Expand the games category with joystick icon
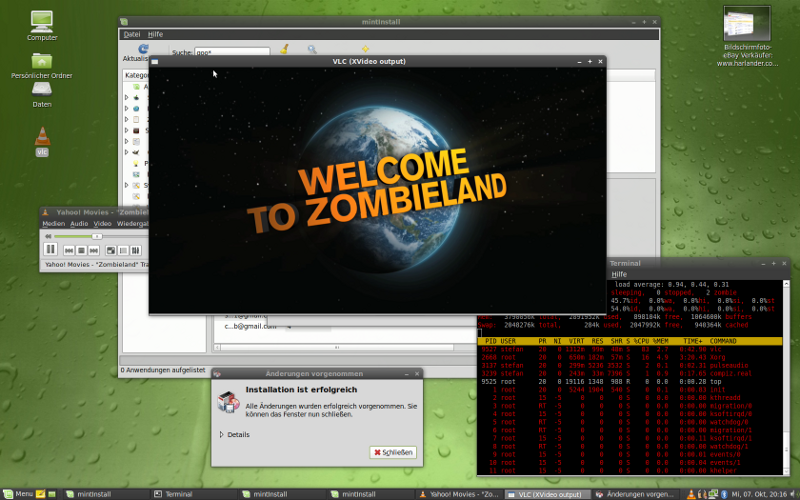The height and width of the screenshot is (500, 800). 127,97
